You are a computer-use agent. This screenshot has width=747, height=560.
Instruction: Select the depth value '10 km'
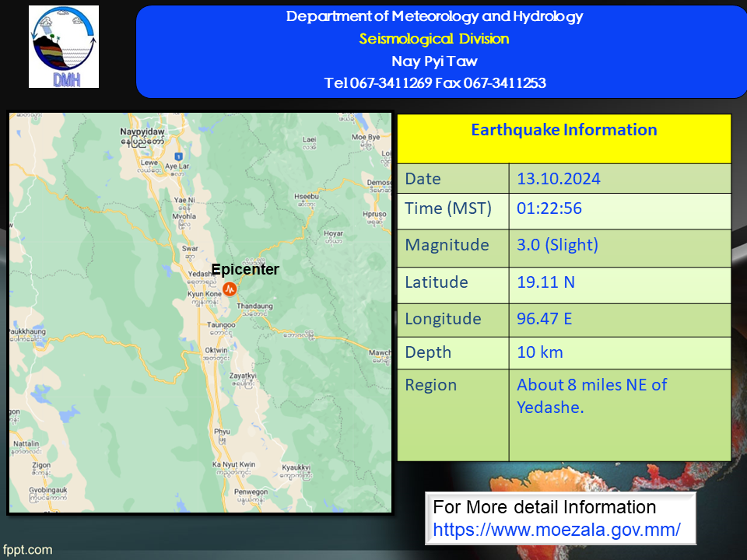pos(540,352)
